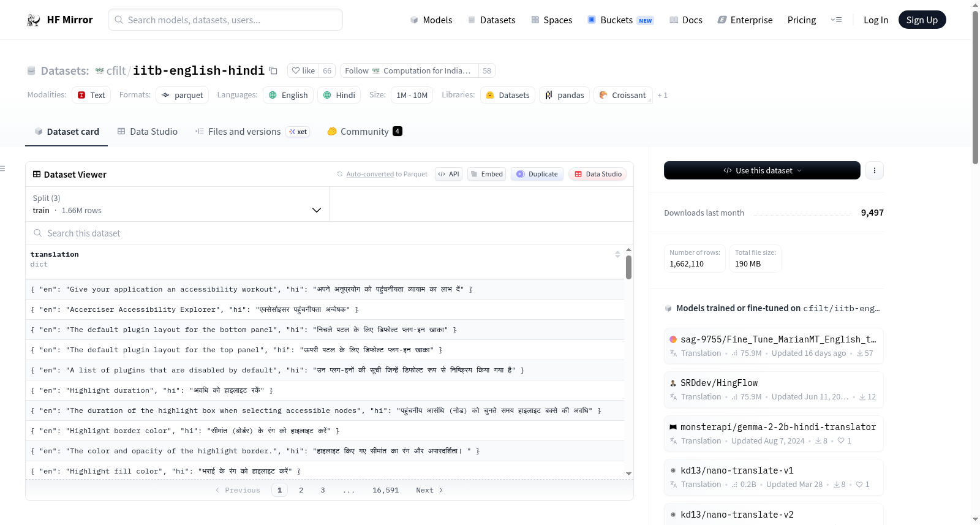Image resolution: width=980 pixels, height=525 pixels.
Task: Open sag-9755/Fine_Tune_MarianMT model card
Action: point(774,346)
